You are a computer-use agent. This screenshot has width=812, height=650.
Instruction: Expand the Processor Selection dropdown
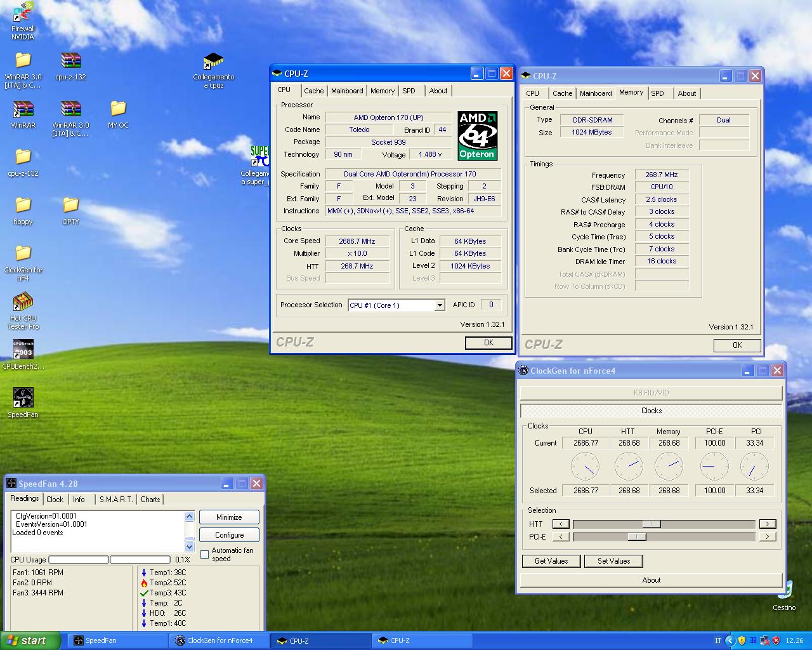[x=439, y=305]
